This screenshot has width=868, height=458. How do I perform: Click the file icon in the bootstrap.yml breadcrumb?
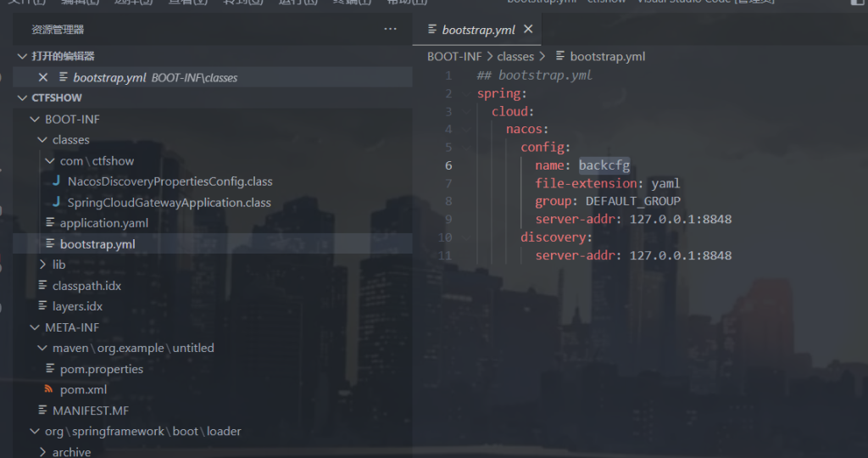pyautogui.click(x=559, y=57)
